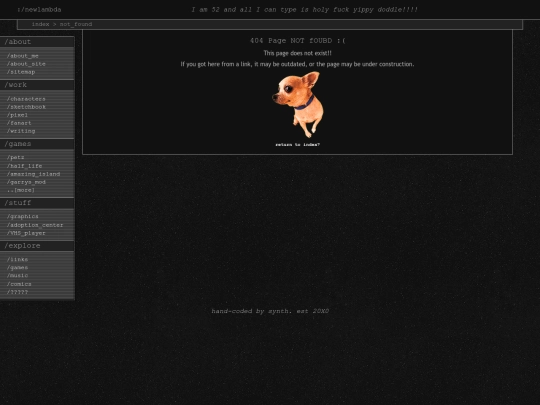Screen dimensions: 540x405
Task: Open the /games link under explore
Action: pyautogui.click(x=17, y=268)
